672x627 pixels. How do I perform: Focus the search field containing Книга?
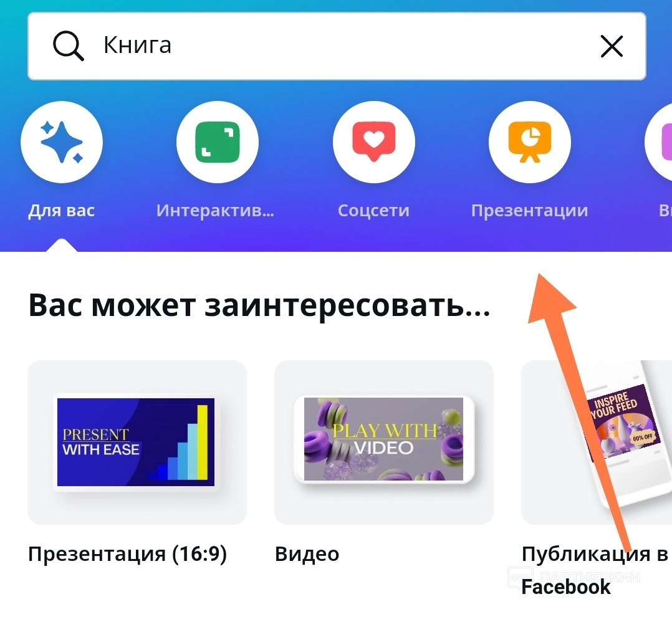337,46
